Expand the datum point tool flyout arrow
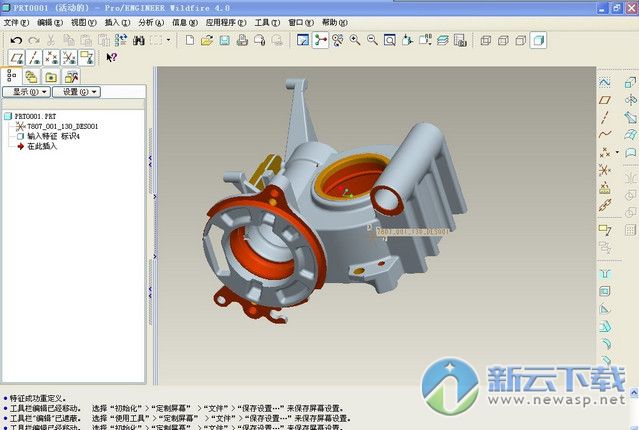This screenshot has height=430, width=639. (617, 152)
